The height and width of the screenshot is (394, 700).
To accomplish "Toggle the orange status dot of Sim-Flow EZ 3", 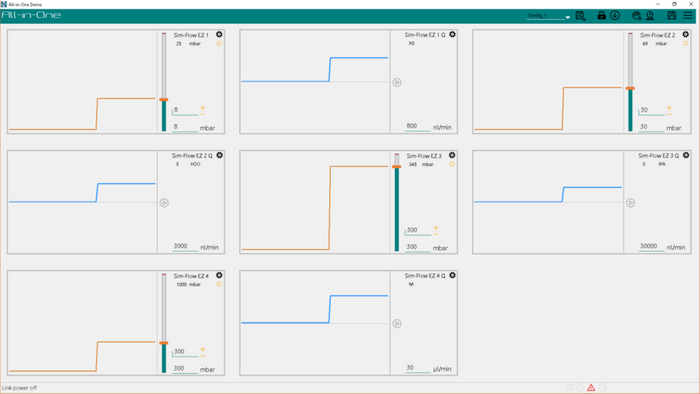I will 452,165.
